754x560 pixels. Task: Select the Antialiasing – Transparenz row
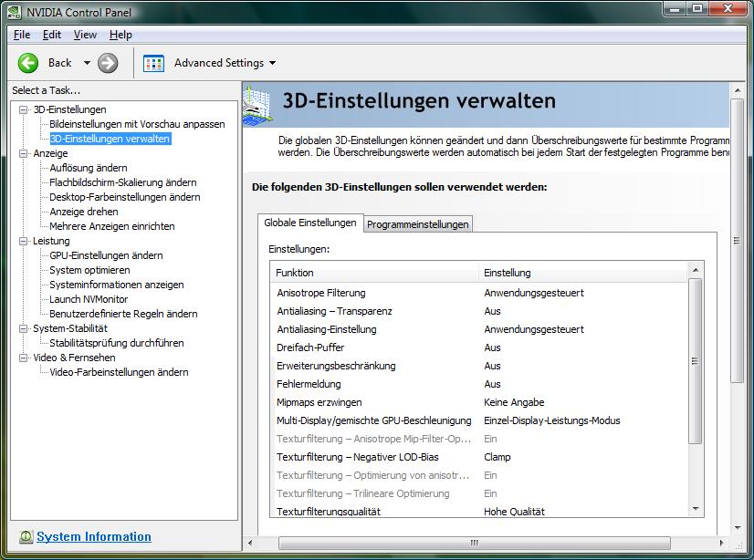coord(479,311)
